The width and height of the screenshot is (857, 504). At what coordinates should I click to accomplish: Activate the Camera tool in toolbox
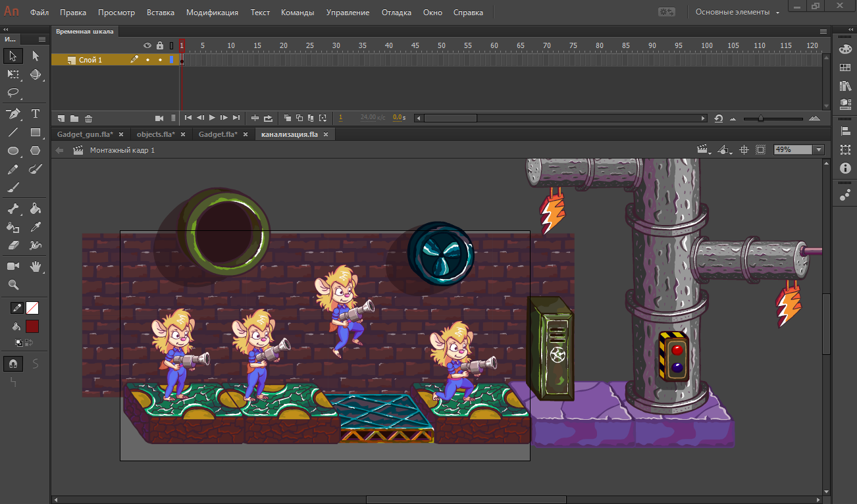point(13,266)
